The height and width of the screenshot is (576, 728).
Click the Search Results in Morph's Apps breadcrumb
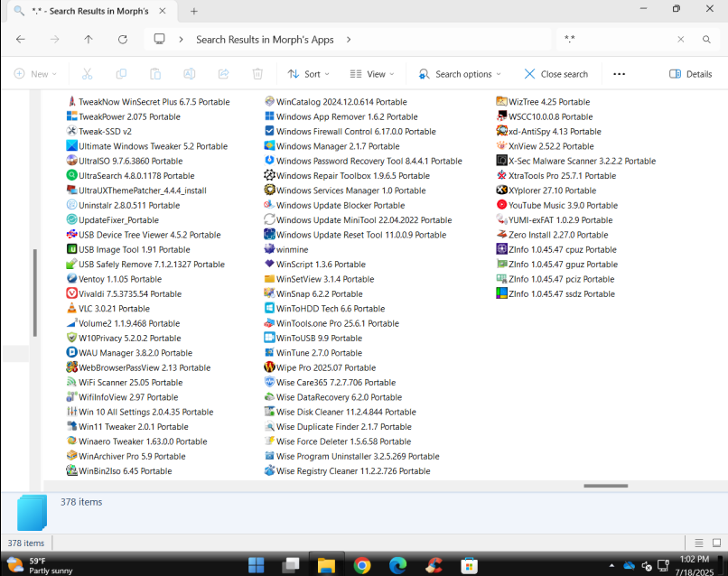click(265, 40)
